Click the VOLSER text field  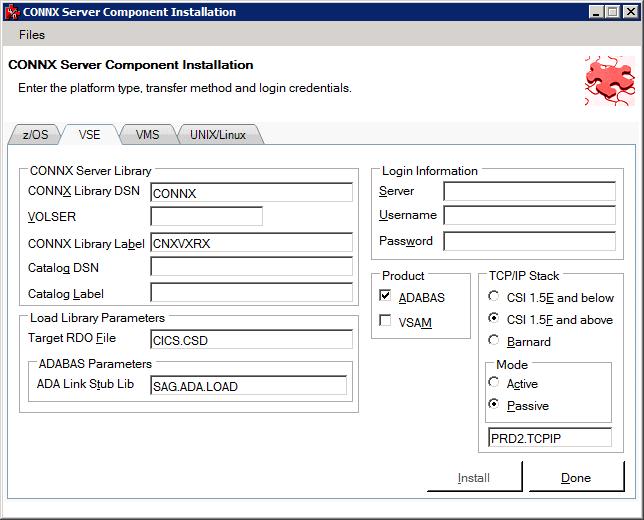tap(206, 216)
